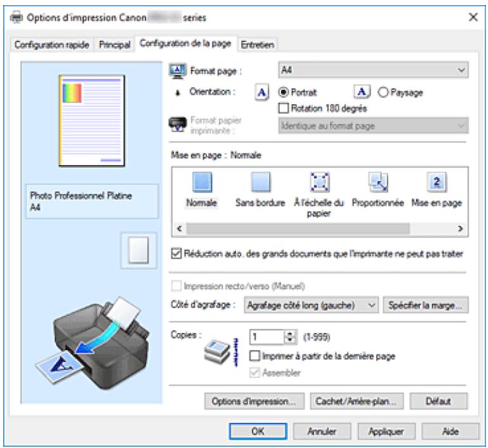
Task: Click the page preview thumbnail
Action: pyautogui.click(x=92, y=120)
